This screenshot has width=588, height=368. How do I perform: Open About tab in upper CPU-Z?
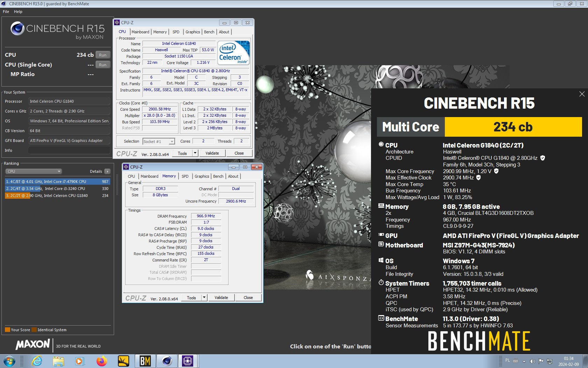(224, 32)
